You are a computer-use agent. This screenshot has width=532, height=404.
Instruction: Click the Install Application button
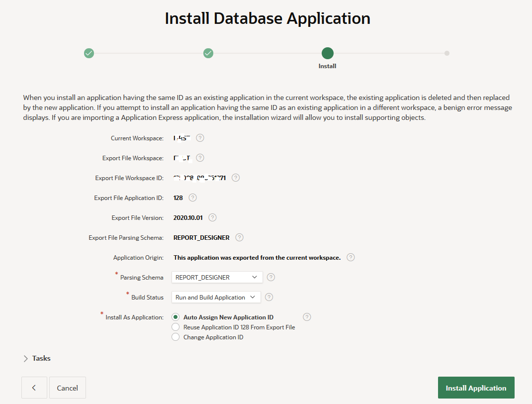click(476, 388)
